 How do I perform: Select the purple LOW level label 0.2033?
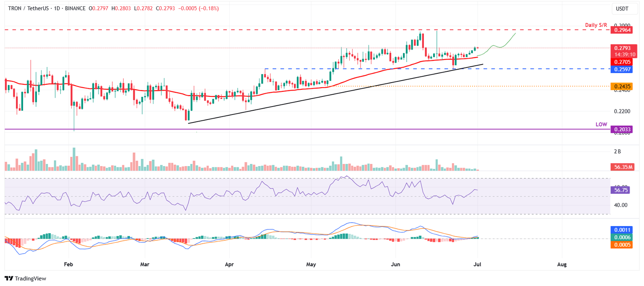(622, 129)
